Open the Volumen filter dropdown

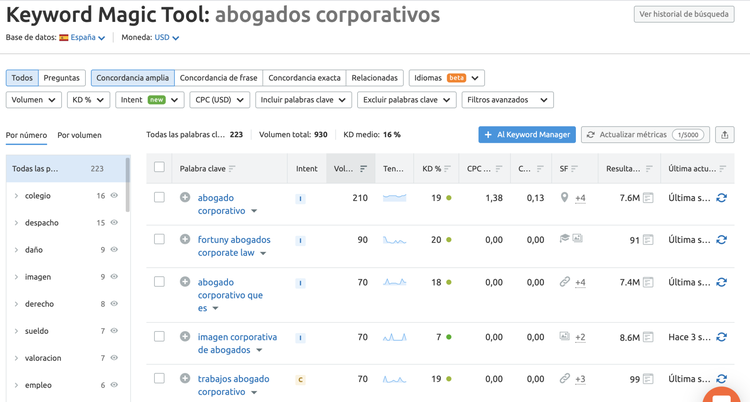click(33, 100)
